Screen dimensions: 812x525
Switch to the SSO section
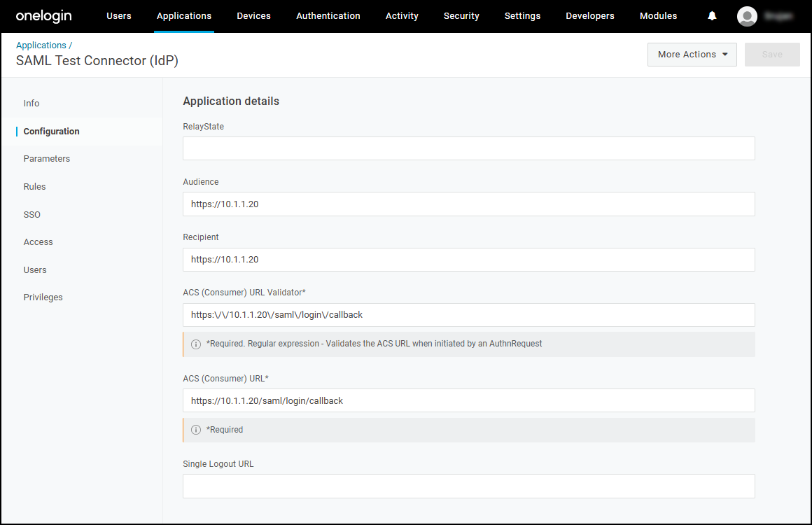tap(31, 214)
